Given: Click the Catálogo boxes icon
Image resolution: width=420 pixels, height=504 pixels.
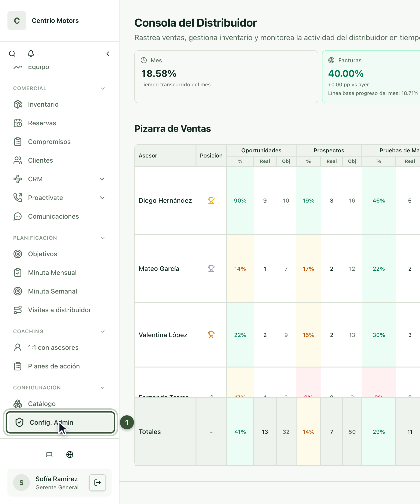Looking at the screenshot, I should coord(18,404).
